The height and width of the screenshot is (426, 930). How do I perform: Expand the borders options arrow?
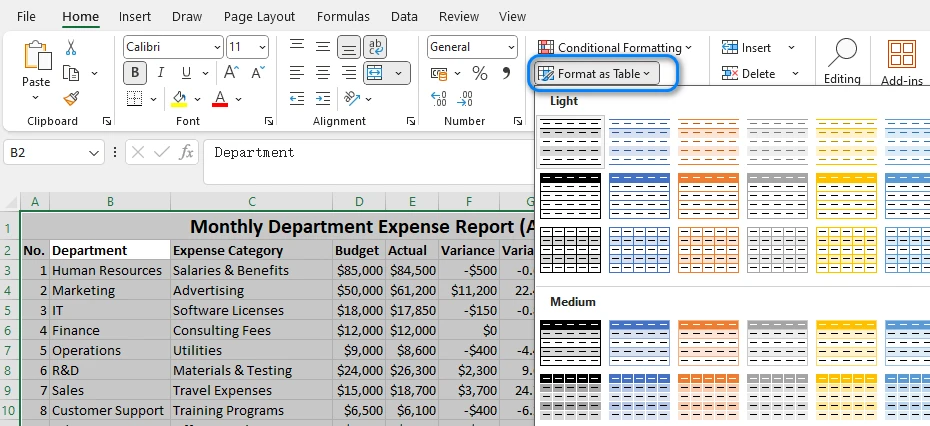pos(153,99)
